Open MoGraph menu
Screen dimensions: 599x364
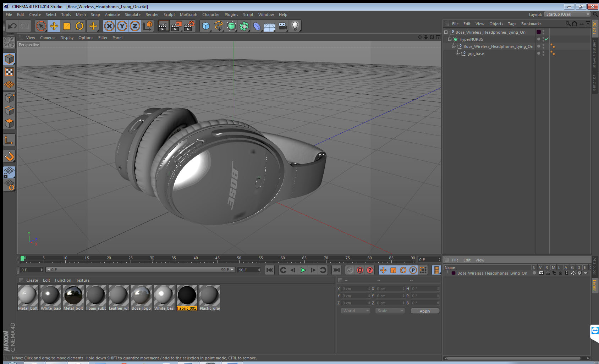point(188,15)
